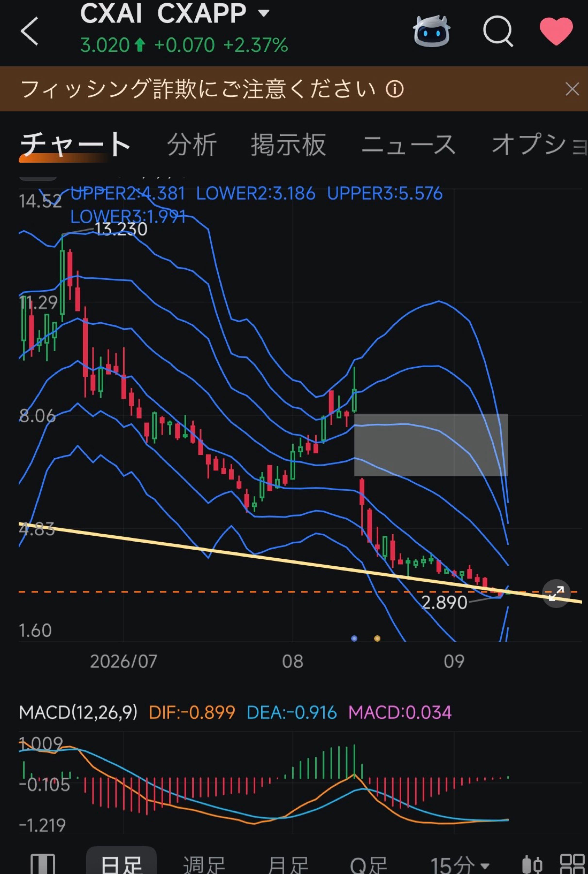Expand the chart to fullscreen
The image size is (588, 874).
click(556, 593)
